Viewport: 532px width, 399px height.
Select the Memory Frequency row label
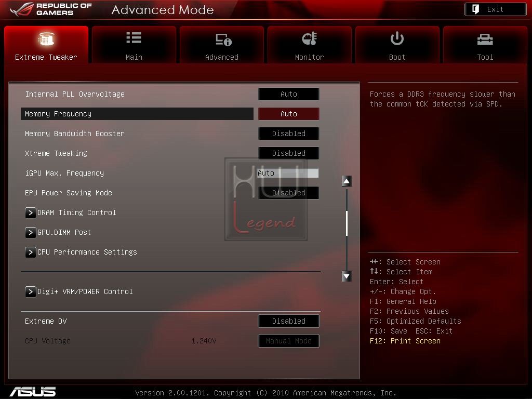58,114
